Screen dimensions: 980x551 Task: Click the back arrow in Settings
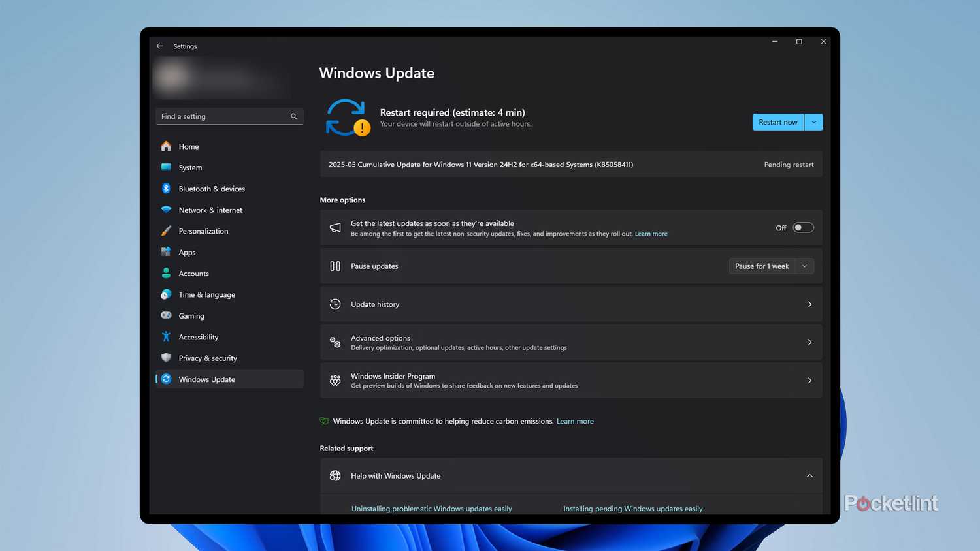click(159, 46)
